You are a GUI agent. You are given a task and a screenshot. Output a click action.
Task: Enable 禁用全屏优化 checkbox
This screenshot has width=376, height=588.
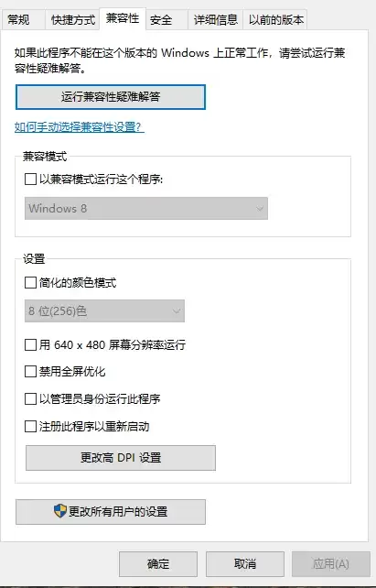click(30, 372)
